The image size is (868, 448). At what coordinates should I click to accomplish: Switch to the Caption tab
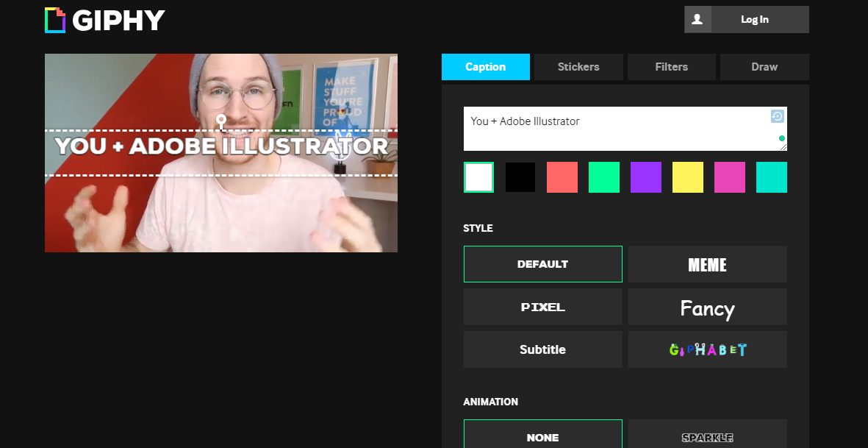(x=486, y=67)
